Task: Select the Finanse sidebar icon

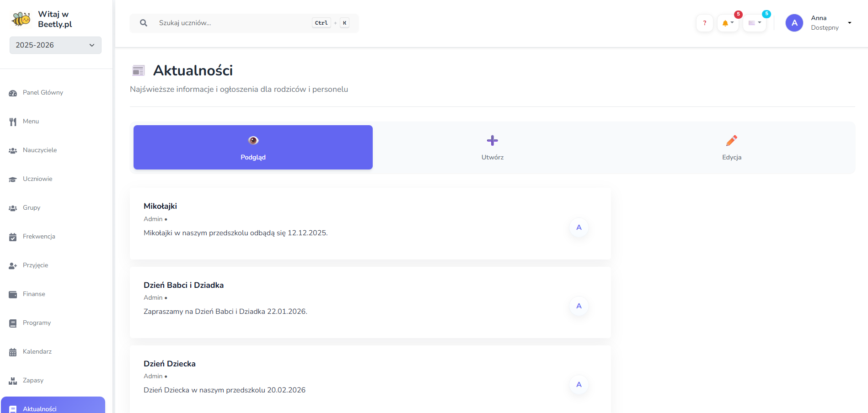Action: 12,294
